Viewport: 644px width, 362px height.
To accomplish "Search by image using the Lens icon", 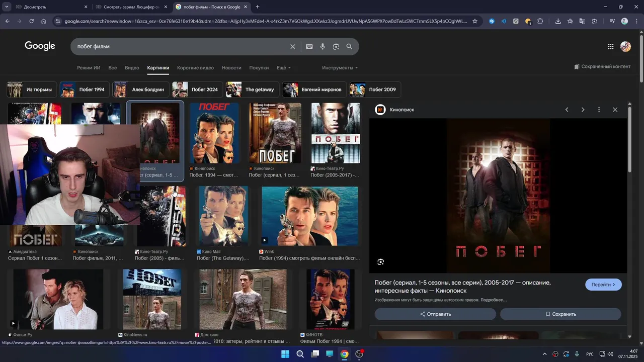I will [x=336, y=47].
